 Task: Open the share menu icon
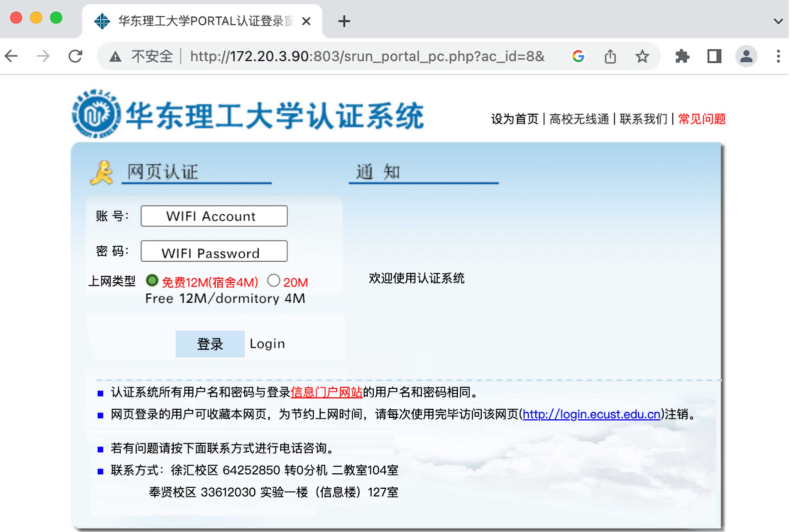pos(610,56)
